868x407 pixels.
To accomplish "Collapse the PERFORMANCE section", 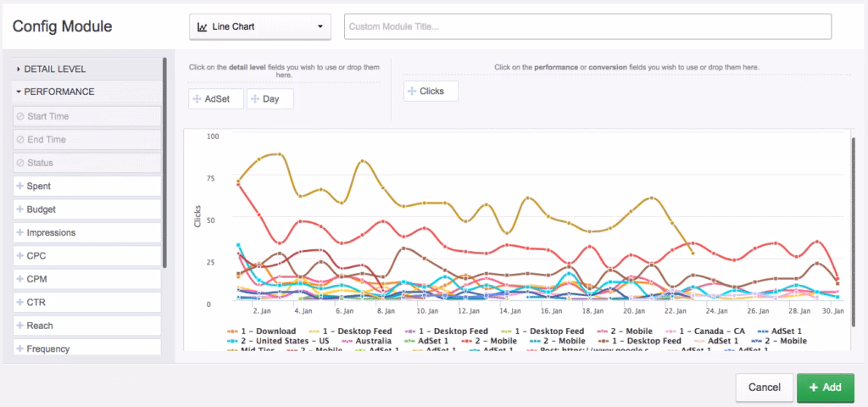I will [x=58, y=92].
